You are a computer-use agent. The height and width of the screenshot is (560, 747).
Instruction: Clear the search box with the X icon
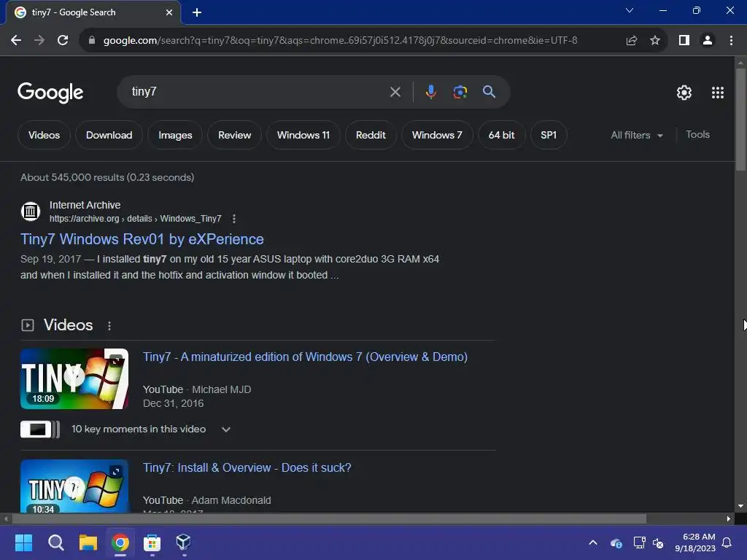(x=395, y=92)
